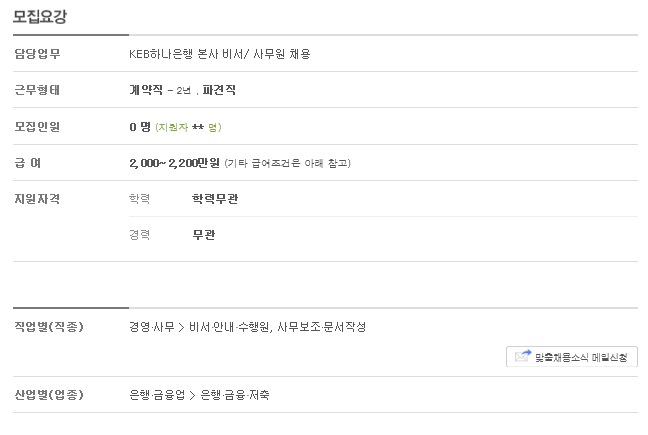
Task: Click the 무관 experience requirement value
Action: click(204, 235)
